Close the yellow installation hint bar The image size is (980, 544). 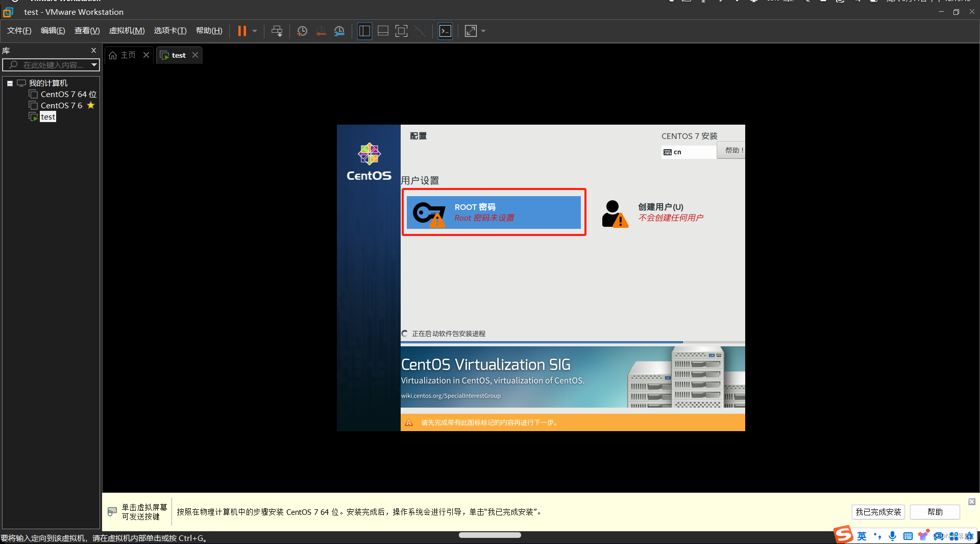[972, 502]
